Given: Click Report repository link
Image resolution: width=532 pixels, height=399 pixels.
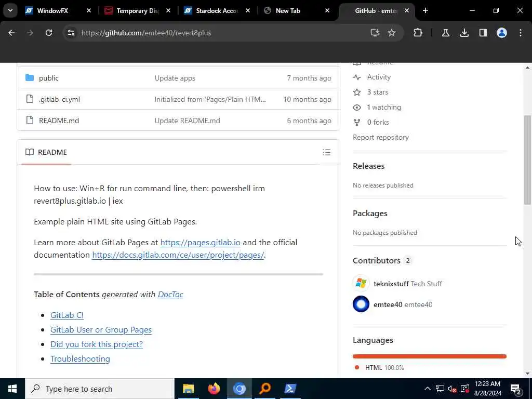Looking at the screenshot, I should tap(381, 137).
